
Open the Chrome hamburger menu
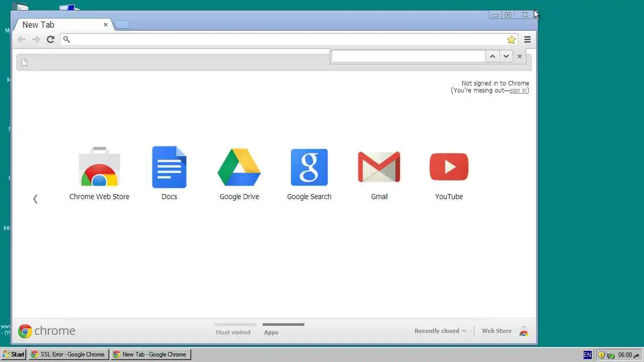pos(527,39)
